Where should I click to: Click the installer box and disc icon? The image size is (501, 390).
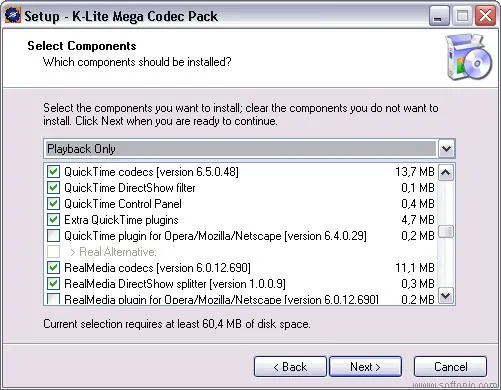pyautogui.click(x=469, y=57)
